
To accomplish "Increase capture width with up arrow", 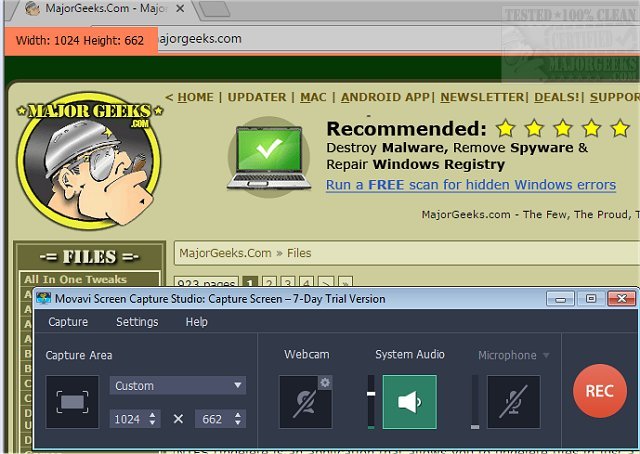I will coord(152,415).
